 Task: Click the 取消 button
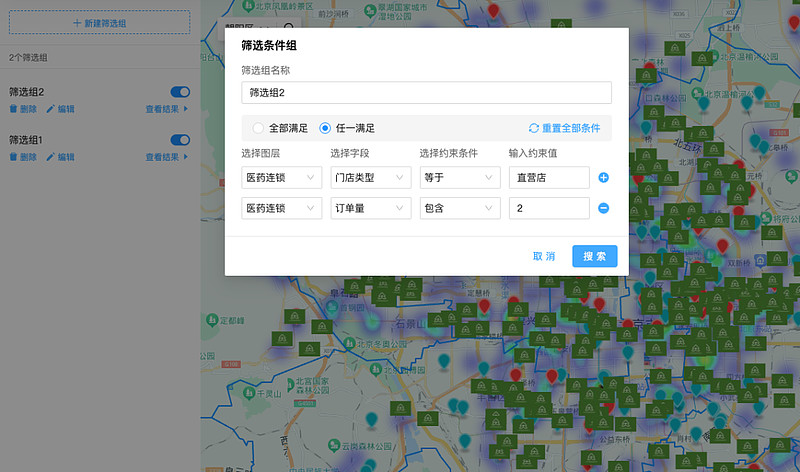[x=544, y=256]
